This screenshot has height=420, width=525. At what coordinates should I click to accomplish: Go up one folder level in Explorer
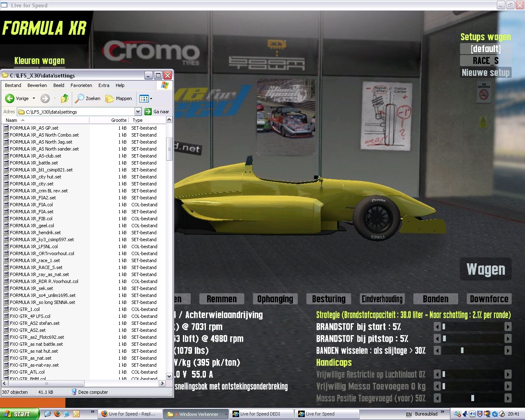[65, 98]
